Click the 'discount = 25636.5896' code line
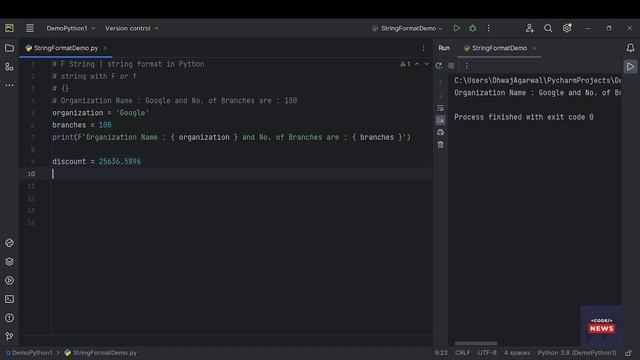Screen dimensions: 640x360 (x=96, y=162)
